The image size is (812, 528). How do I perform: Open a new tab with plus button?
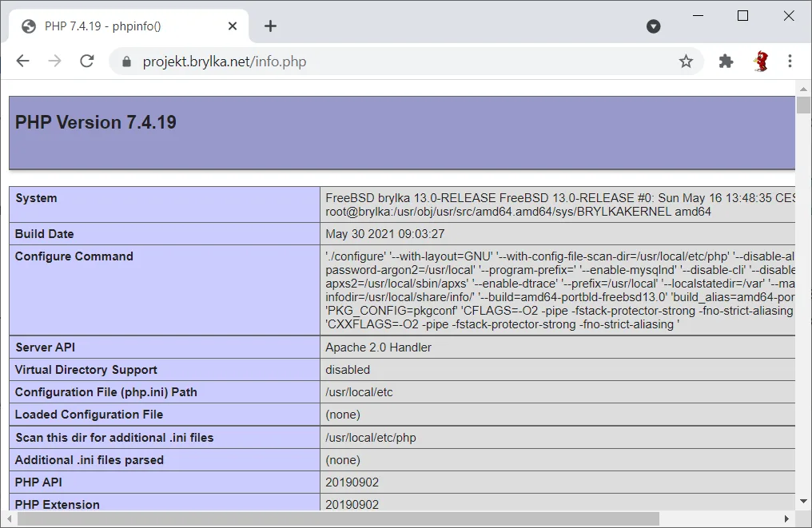tap(270, 26)
